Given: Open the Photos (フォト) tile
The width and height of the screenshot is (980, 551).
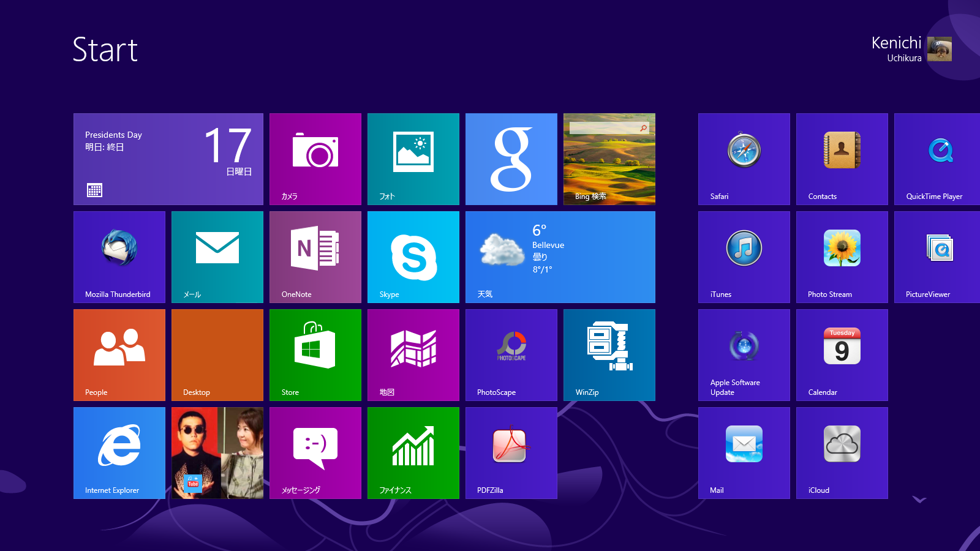Looking at the screenshot, I should [x=413, y=159].
